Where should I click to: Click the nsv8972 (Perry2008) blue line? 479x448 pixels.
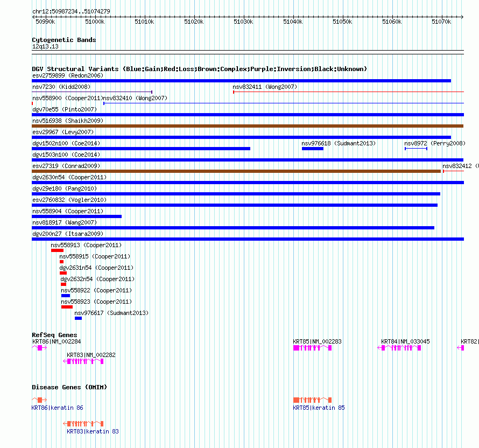[x=416, y=149]
